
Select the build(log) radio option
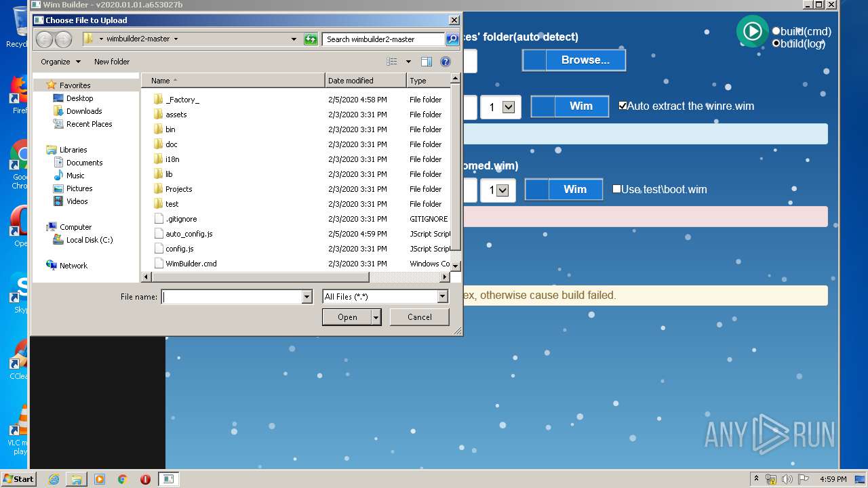tap(776, 43)
